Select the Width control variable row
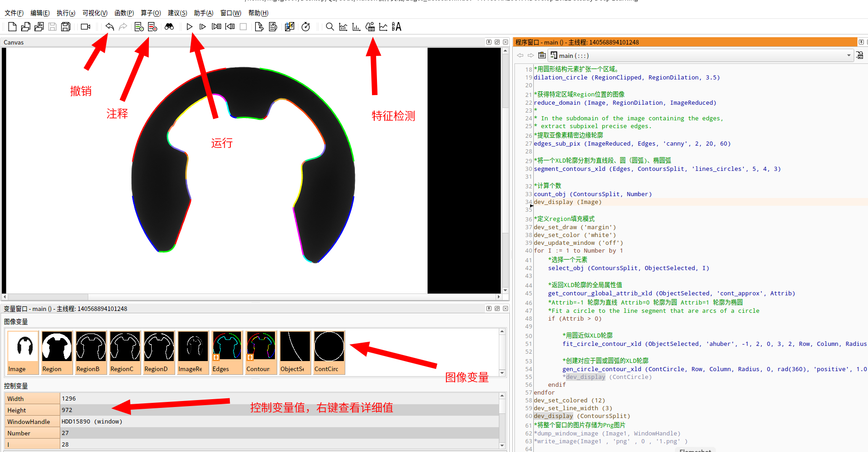Screen dimensions: 868x452 (252, 398)
